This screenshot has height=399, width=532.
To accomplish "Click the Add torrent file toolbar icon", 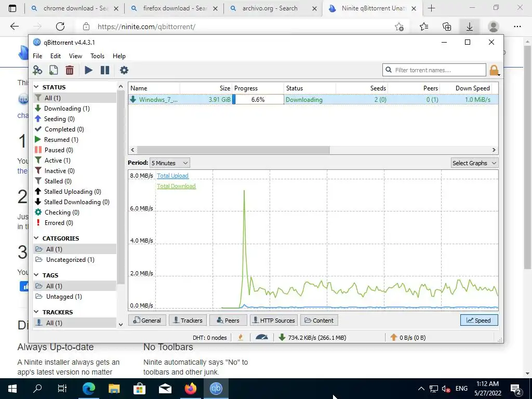I will coord(54,70).
